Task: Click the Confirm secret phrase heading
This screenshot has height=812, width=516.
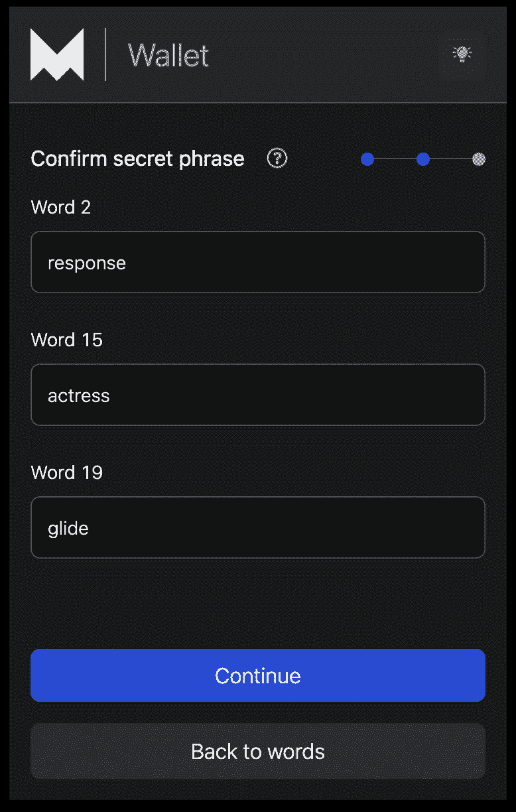Action: tap(137, 159)
